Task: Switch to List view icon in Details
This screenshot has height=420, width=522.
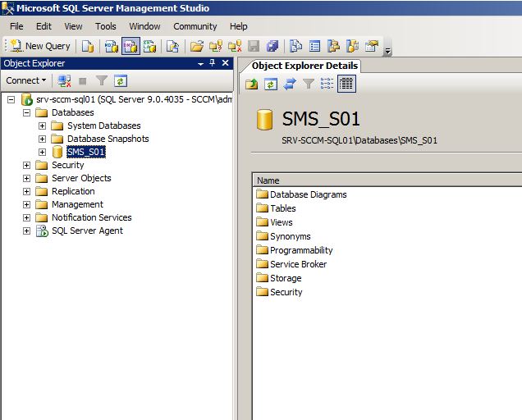Action: (327, 84)
